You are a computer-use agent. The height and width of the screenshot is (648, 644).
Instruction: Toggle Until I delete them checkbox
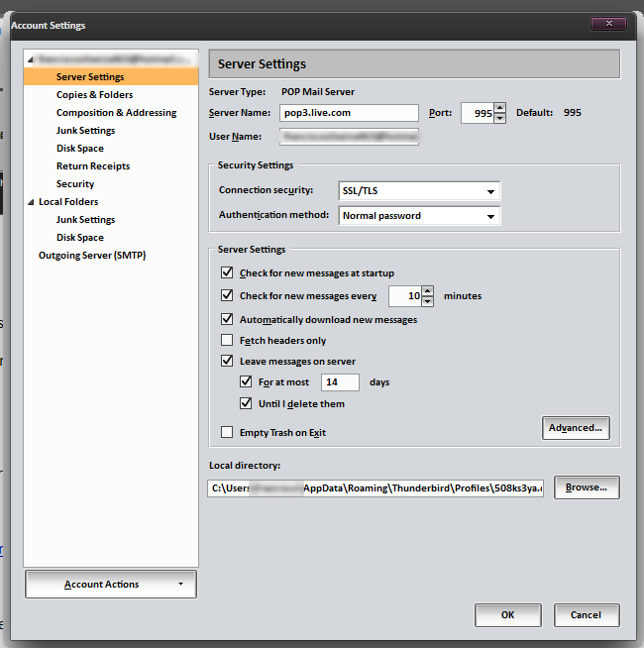pyautogui.click(x=246, y=403)
